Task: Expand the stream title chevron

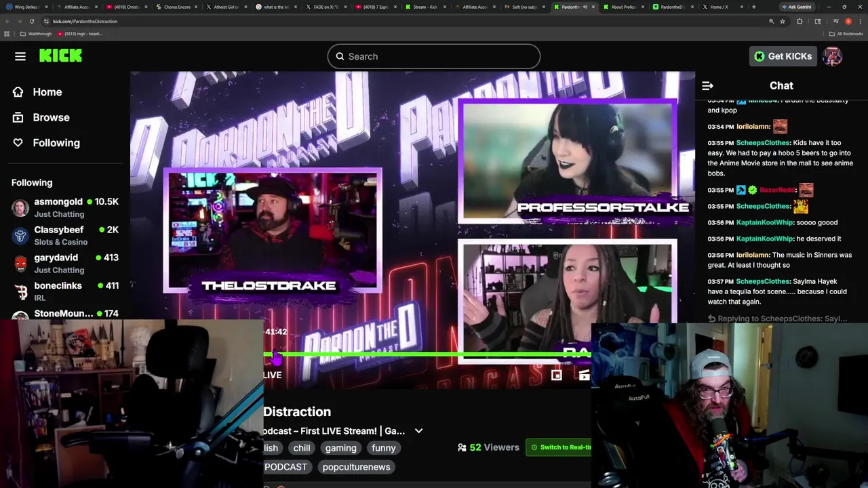Action: coord(418,431)
